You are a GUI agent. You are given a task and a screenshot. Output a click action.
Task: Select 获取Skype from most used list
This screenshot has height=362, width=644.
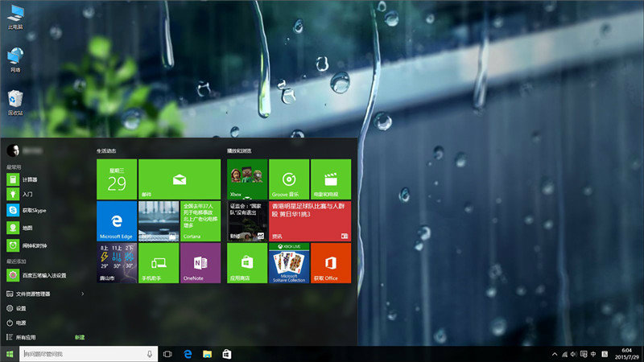point(32,210)
